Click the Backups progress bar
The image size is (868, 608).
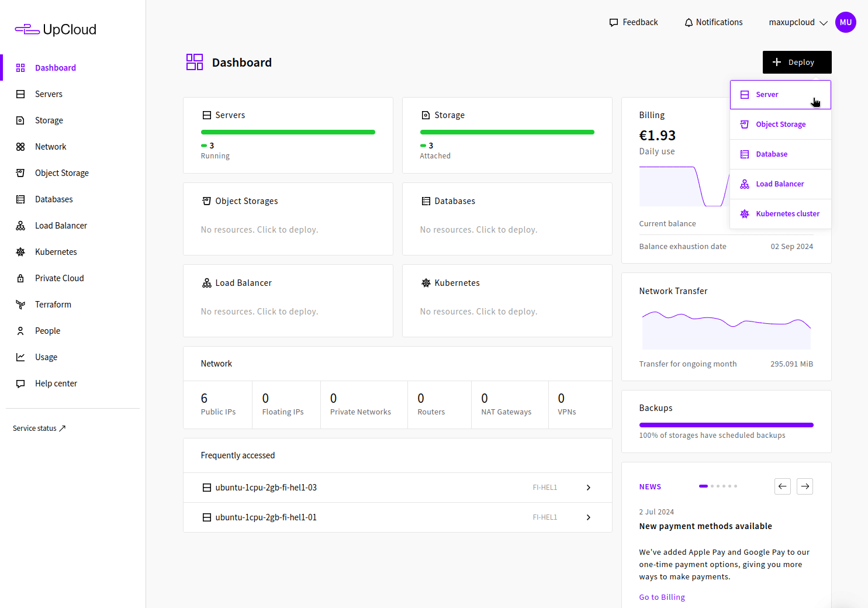[726, 425]
